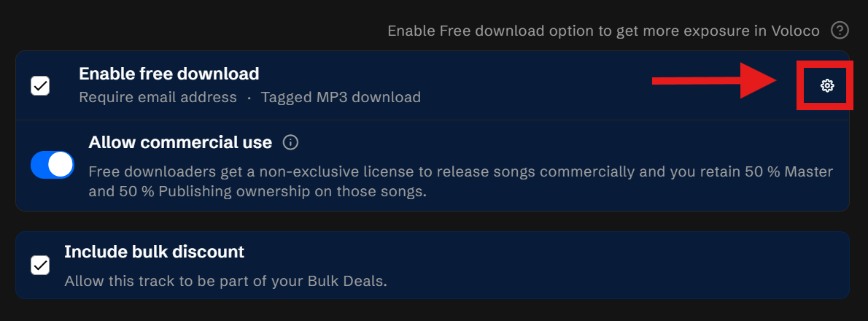This screenshot has height=321, width=868.
Task: Click the help question mark icon
Action: 841,31
